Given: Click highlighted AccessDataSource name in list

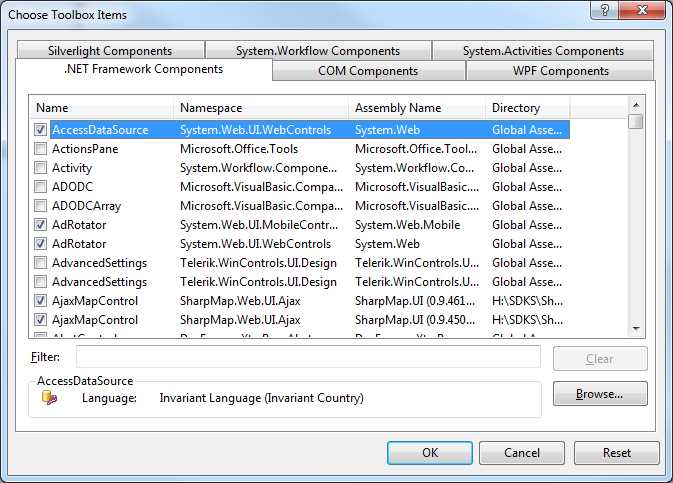Looking at the screenshot, I should coord(100,130).
